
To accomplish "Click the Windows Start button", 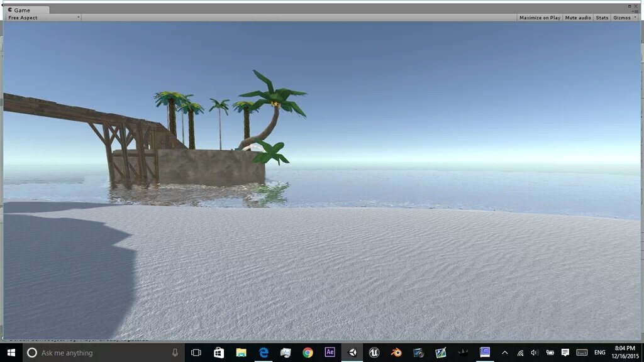I will (x=11, y=353).
